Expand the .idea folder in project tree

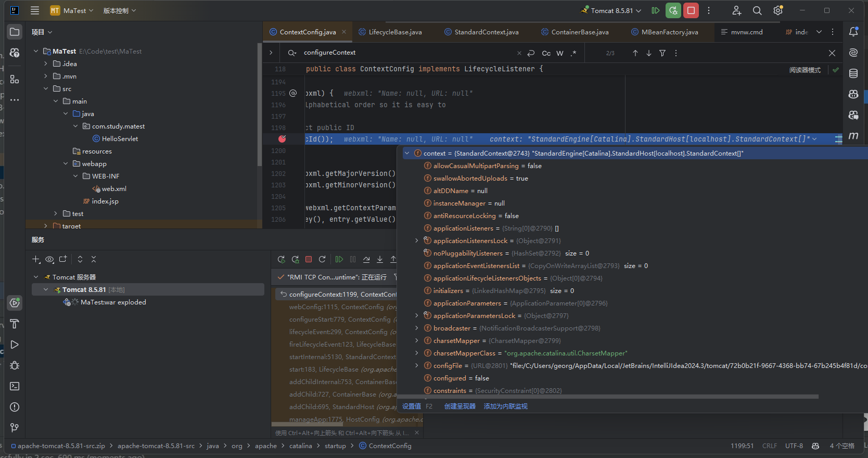[x=46, y=63]
